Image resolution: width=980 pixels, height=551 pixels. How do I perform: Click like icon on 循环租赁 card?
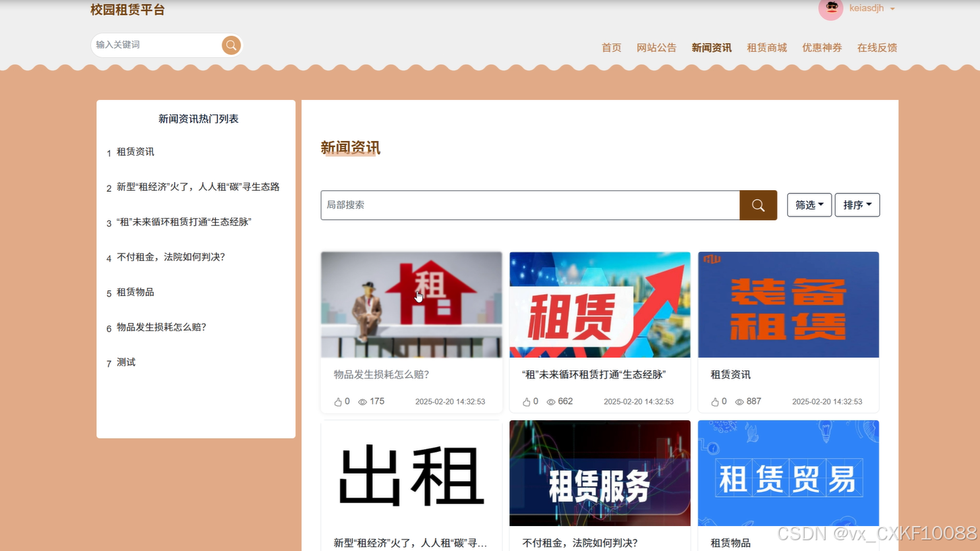point(527,402)
